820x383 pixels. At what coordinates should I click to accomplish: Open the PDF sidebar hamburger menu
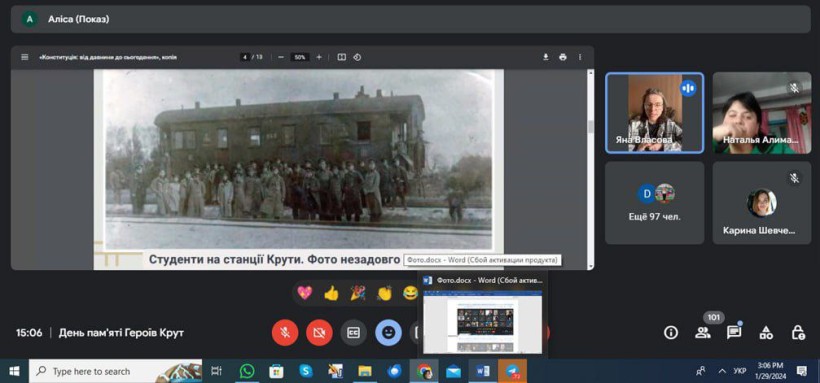25,57
